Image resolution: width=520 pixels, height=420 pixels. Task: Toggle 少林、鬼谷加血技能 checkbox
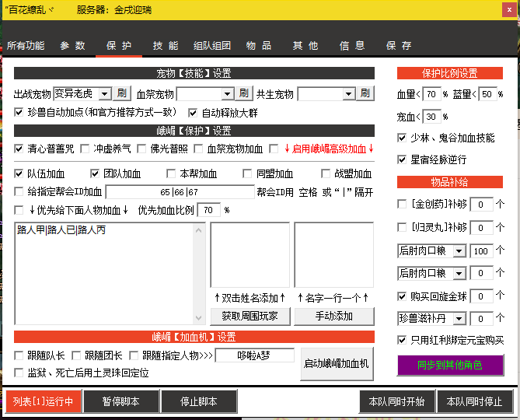(x=402, y=138)
